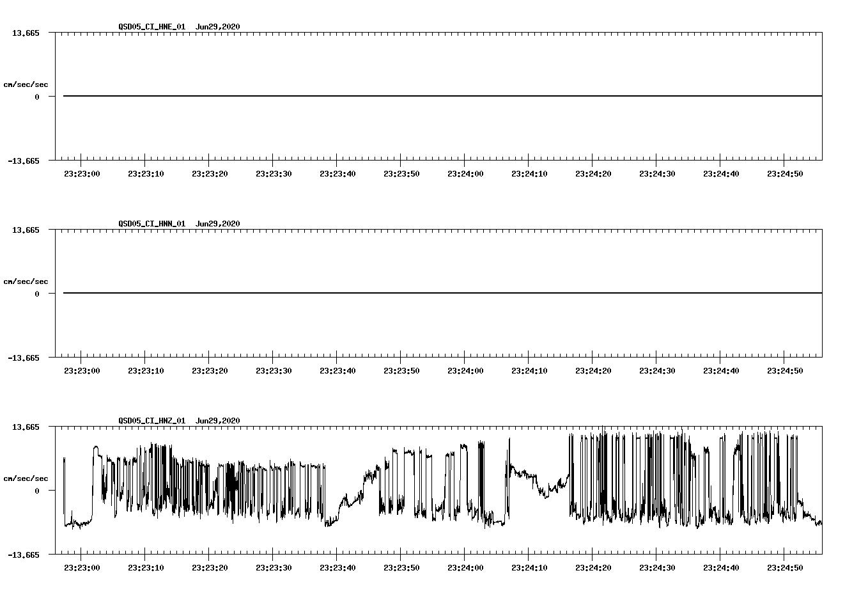Click the QSD05_CI_HNZ_01 plot title
868x591 pixels.
click(152, 421)
